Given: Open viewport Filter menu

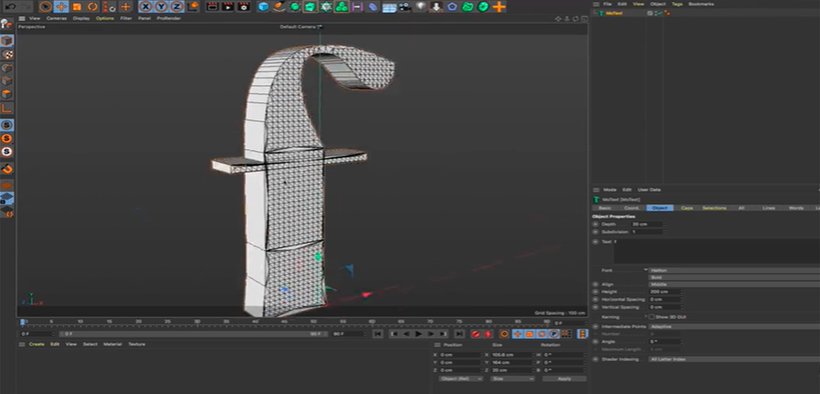Looking at the screenshot, I should coord(126,18).
